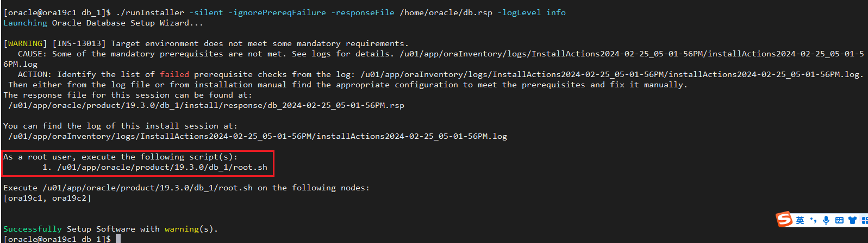
Task: Click the node list [ora19c1, ora19c2]
Action: tap(47, 198)
